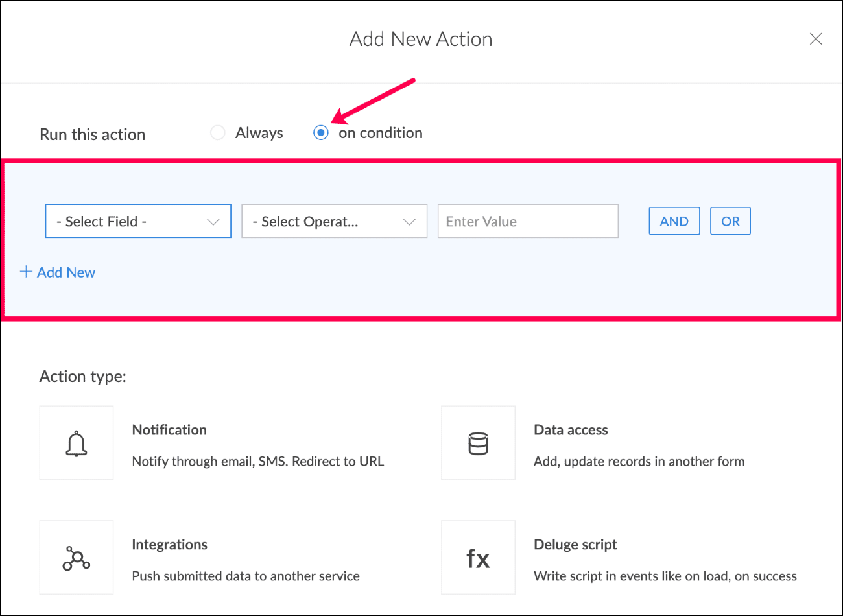
Task: Close the Add New Action dialog
Action: pos(816,39)
